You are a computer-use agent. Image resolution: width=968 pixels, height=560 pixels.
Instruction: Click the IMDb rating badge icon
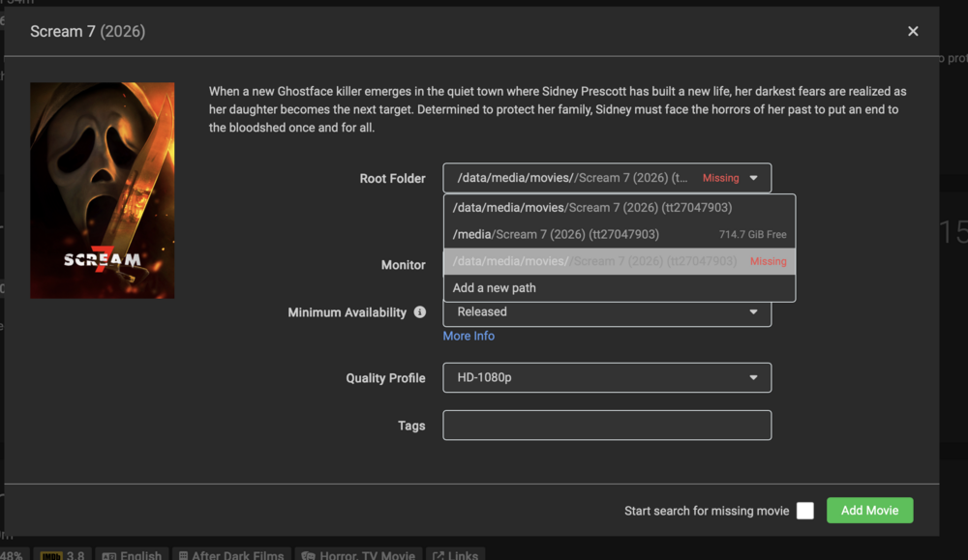click(50, 556)
